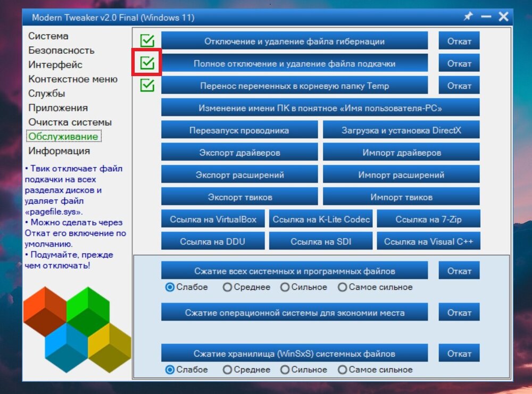This screenshot has width=532, height=394.
Task: Click the Modern Tweaker v2.0 title text
Action: click(x=113, y=18)
